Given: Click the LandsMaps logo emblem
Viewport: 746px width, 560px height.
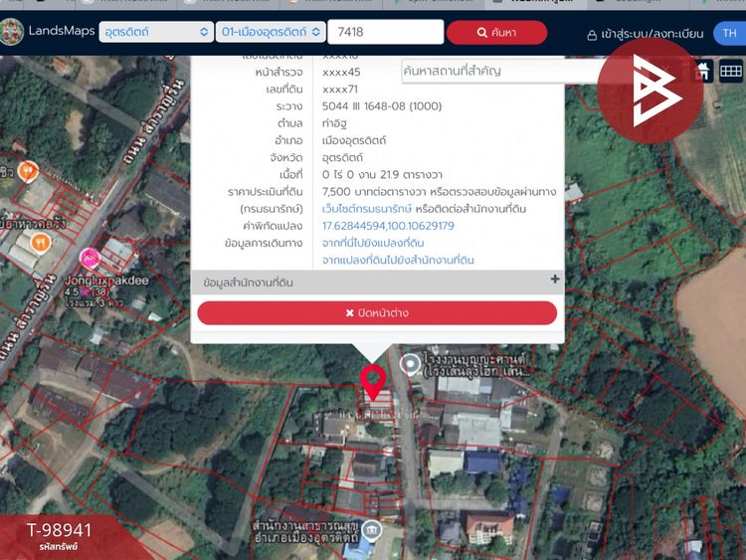Looking at the screenshot, I should pos(11,32).
